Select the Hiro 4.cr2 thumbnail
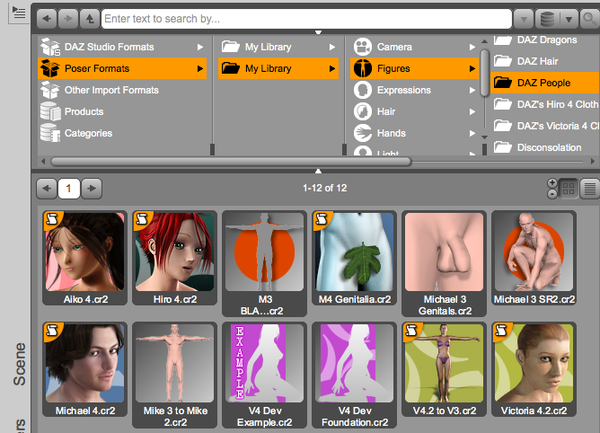The height and width of the screenshot is (433, 600). click(174, 257)
